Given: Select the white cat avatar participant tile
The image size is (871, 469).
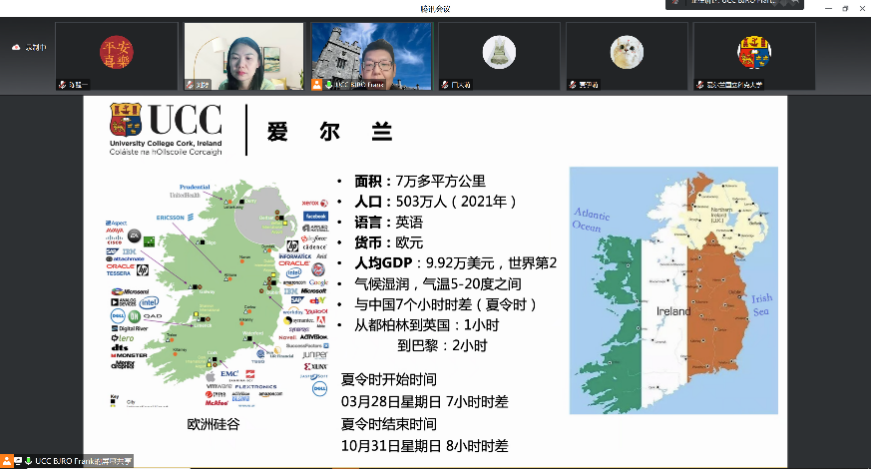Looking at the screenshot, I should 625,56.
